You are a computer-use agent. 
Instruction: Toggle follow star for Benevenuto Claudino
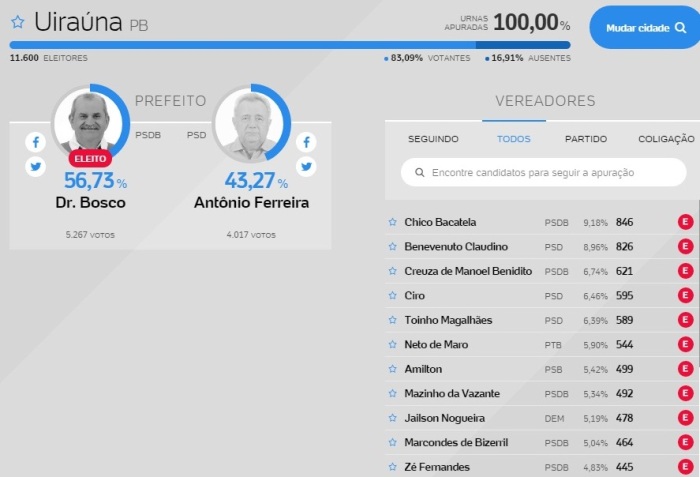[x=393, y=247]
